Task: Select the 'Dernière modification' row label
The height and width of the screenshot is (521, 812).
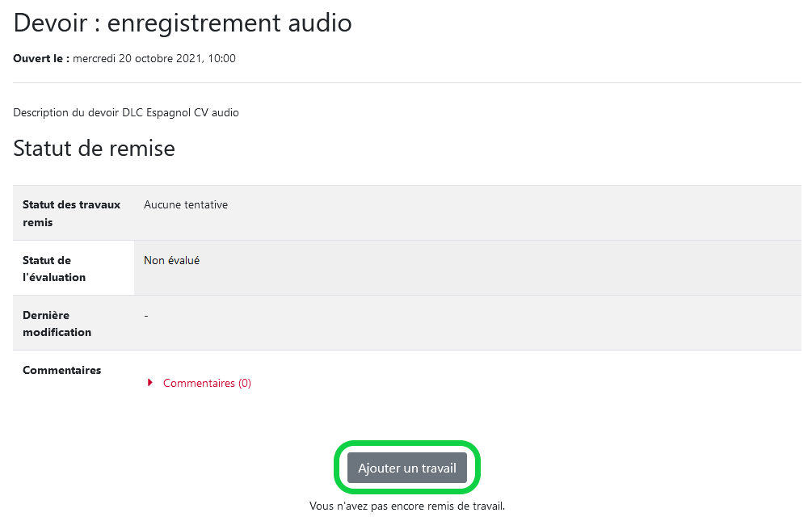Action: point(57,323)
